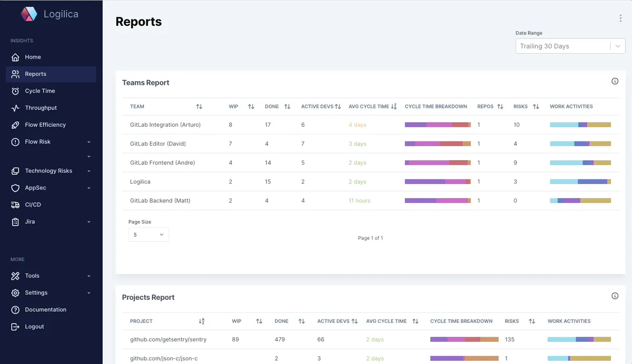This screenshot has width=632, height=364.
Task: Open the Page Size dropdown
Action: coord(149,235)
